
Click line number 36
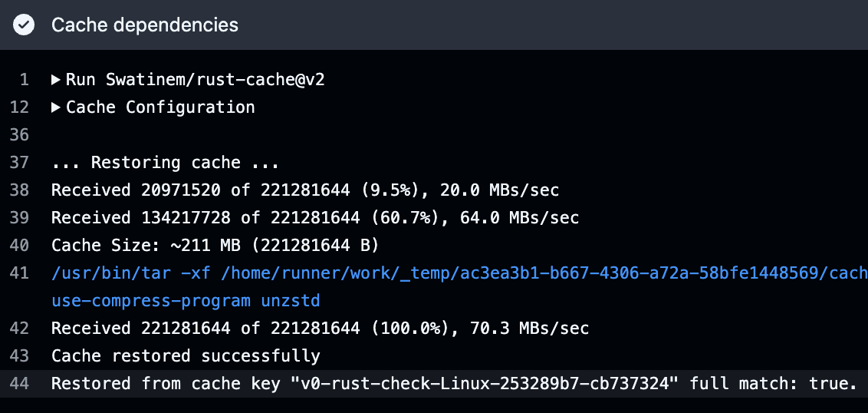(x=19, y=134)
